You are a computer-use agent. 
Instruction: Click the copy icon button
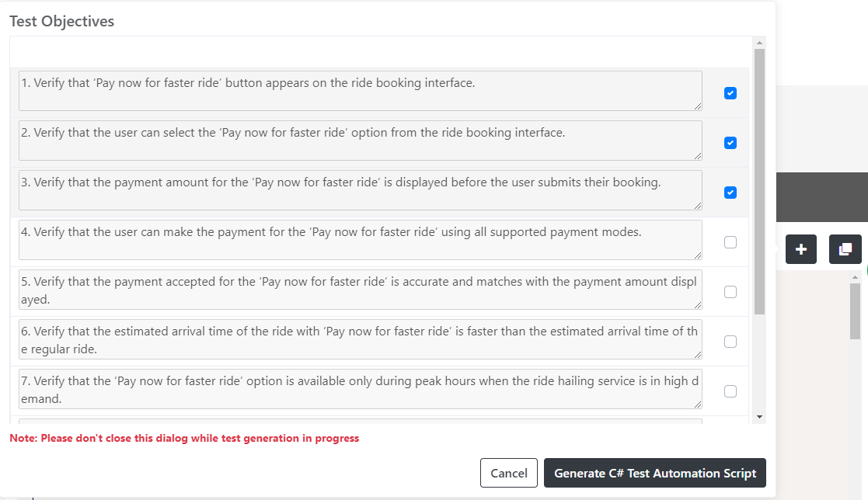[x=845, y=249]
